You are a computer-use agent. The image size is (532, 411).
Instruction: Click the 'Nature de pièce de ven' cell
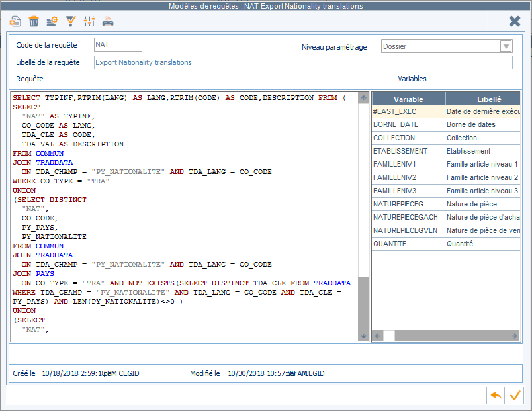pyautogui.click(x=483, y=231)
